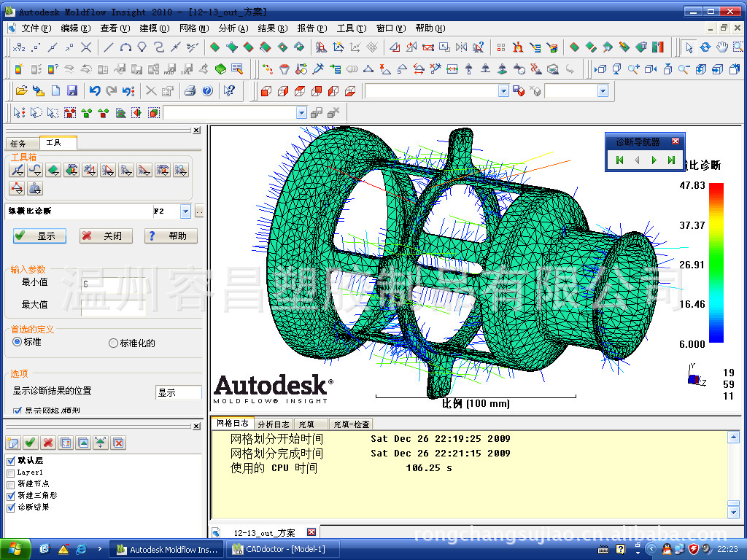
Task: Click the 关闭 button with red X
Action: point(106,236)
